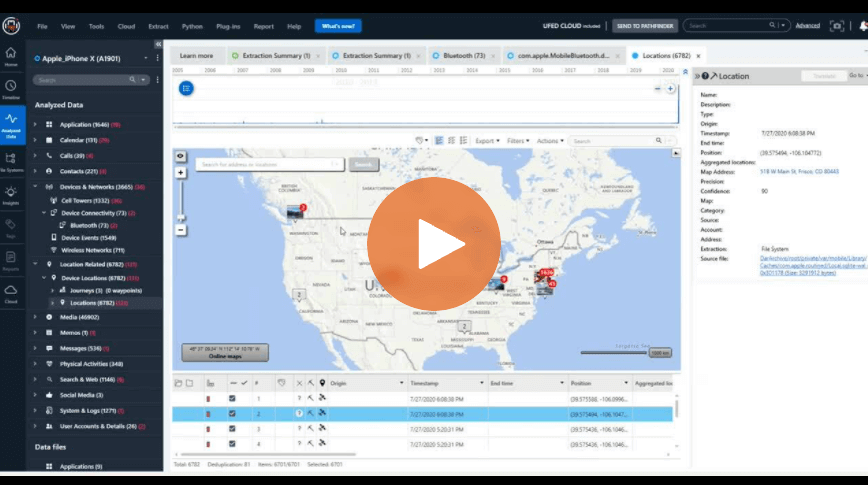The width and height of the screenshot is (868, 485).
Task: Click the map Search button
Action: [x=364, y=164]
